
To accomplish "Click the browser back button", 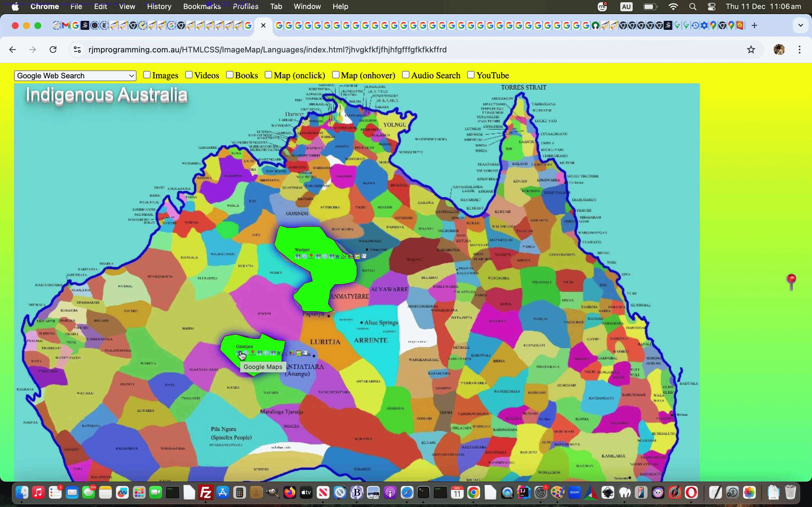I will point(12,50).
